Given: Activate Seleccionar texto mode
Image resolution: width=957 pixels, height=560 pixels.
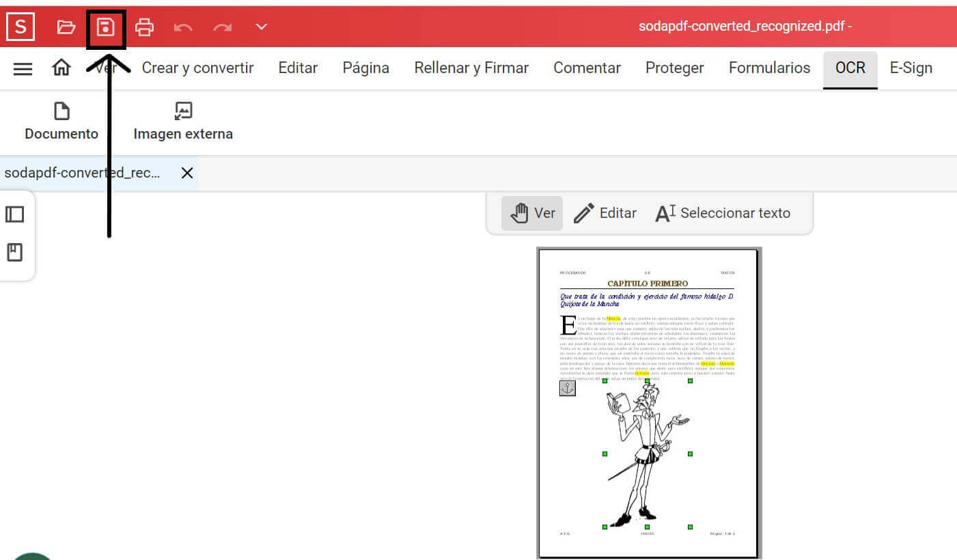Looking at the screenshot, I should pos(723,212).
